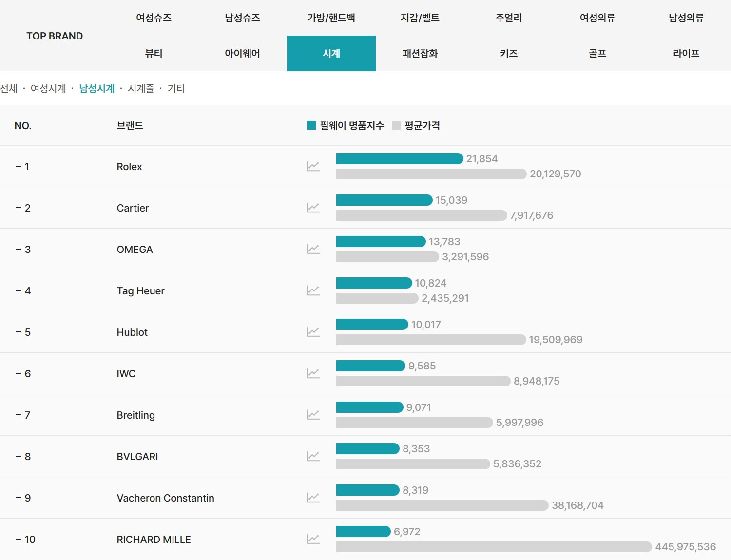The height and width of the screenshot is (560, 731).
Task: Click the 브랜드 column header
Action: click(130, 125)
